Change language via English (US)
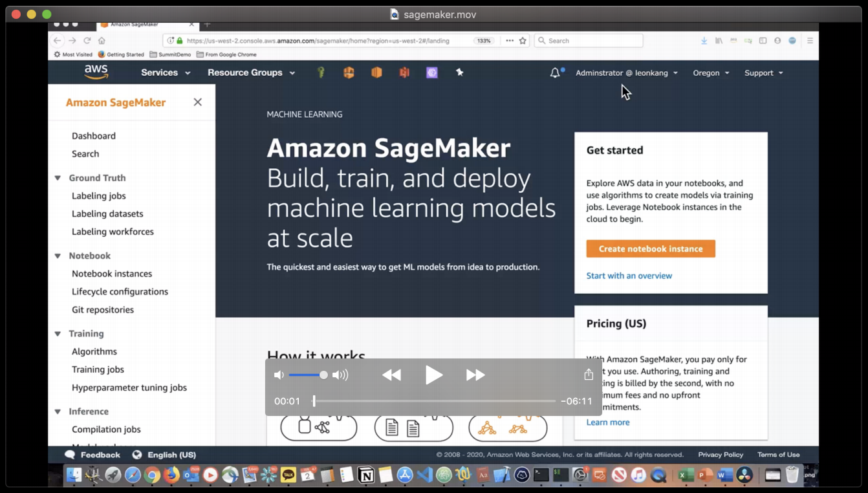 [164, 455]
